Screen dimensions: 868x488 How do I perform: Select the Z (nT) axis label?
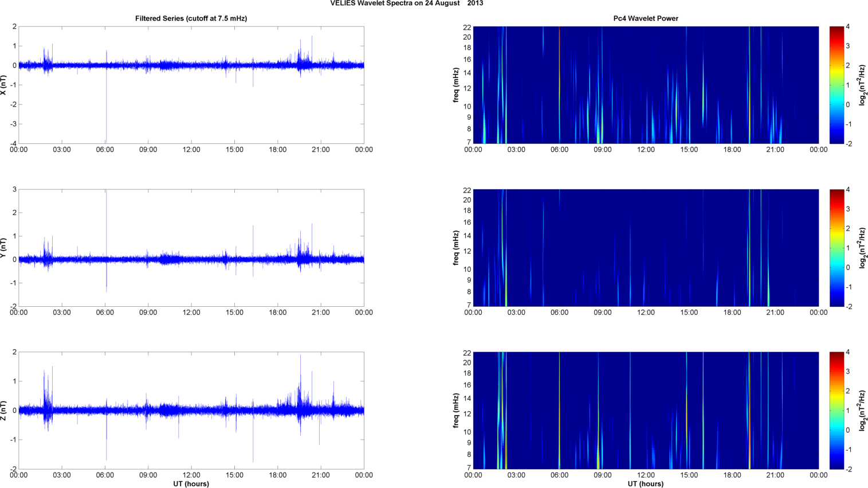(x=3, y=411)
